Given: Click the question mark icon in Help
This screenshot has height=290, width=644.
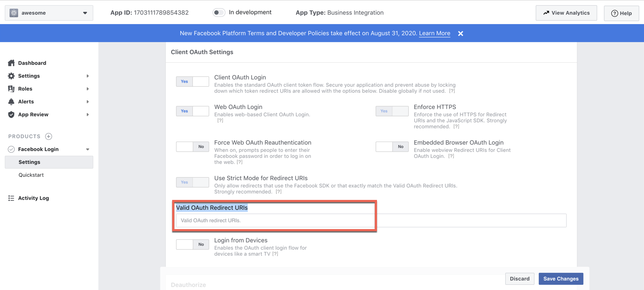Looking at the screenshot, I should [x=614, y=13].
